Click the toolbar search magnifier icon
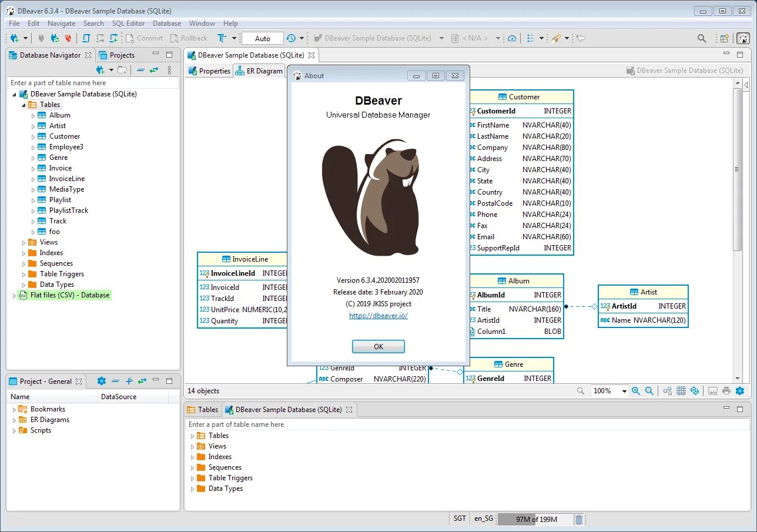Viewport: 757px width, 532px height. pyautogui.click(x=702, y=38)
